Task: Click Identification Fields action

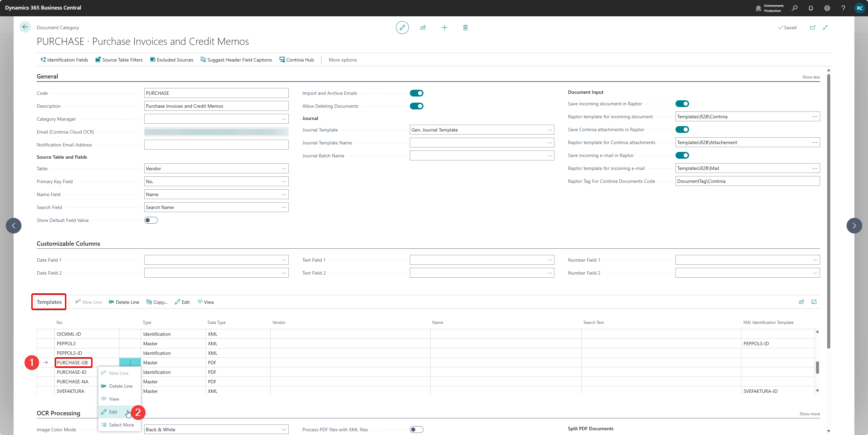Action: tap(64, 60)
